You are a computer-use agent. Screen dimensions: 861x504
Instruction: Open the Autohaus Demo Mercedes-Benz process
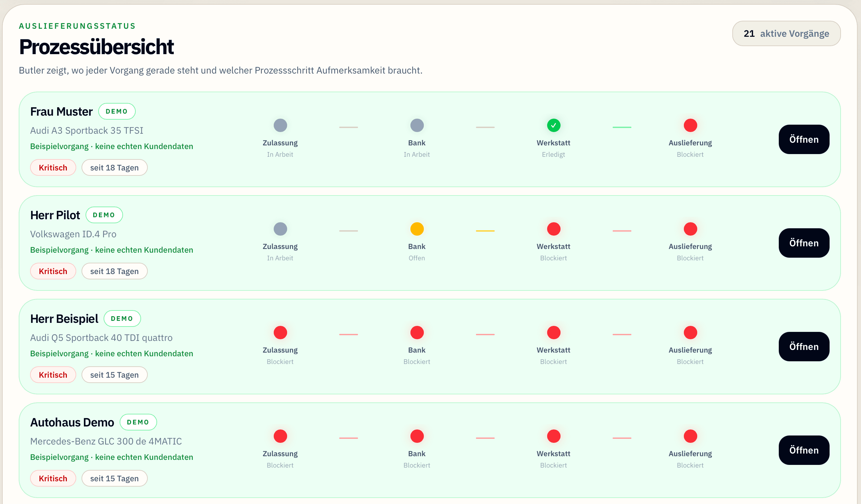[804, 450]
